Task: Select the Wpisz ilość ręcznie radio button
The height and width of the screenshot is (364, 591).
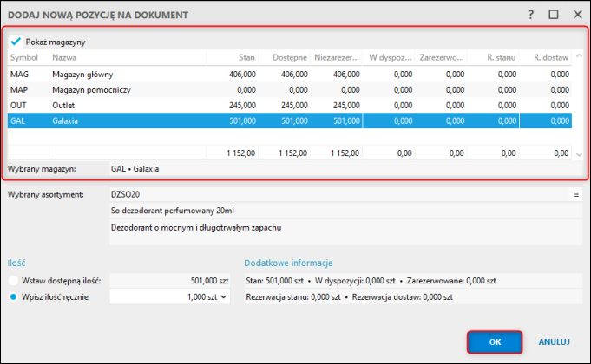Action: tap(14, 297)
